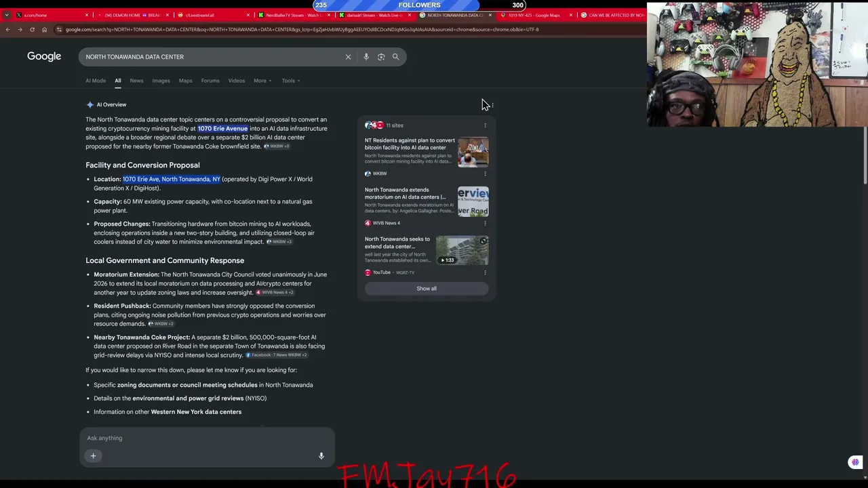This screenshot has width=868, height=488.
Task: Open the Maps results tab
Action: pyautogui.click(x=185, y=81)
